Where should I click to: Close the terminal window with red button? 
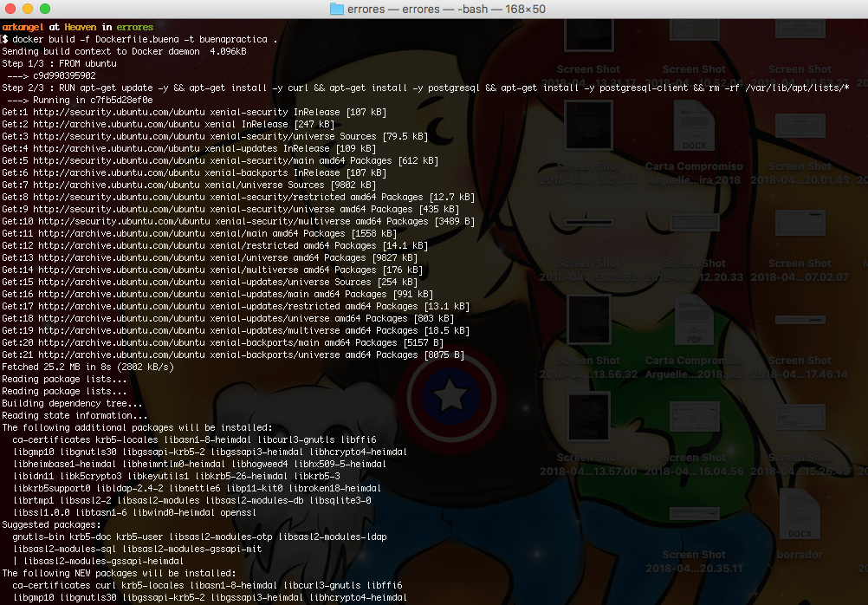tap(10, 9)
